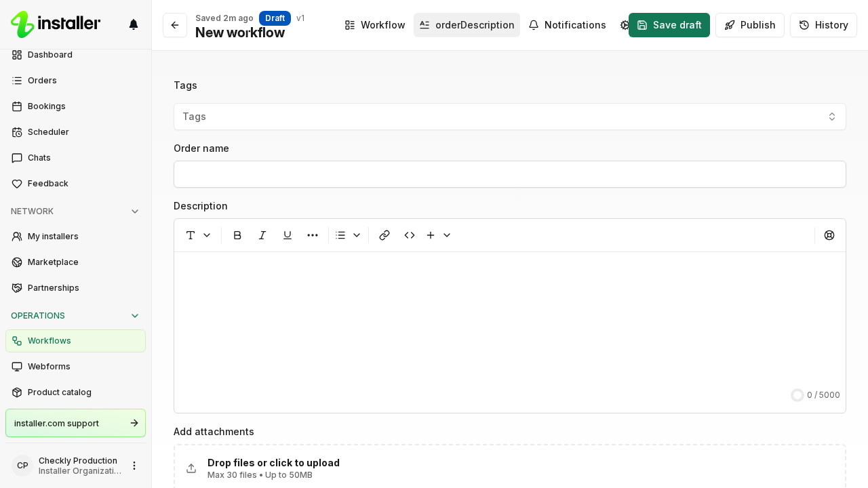The height and width of the screenshot is (488, 868).
Task: Open My installers in sidebar
Action: click(75, 237)
